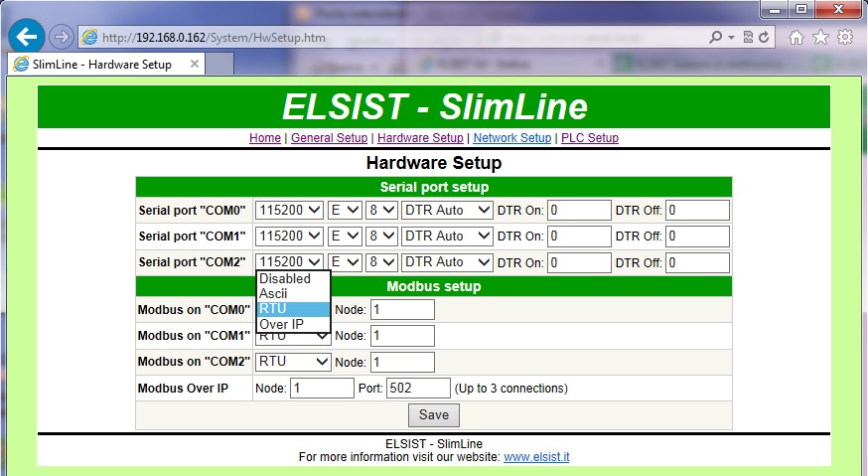Click Modbus Over IP Node field
Screen dimensions: 868x476
click(x=322, y=388)
